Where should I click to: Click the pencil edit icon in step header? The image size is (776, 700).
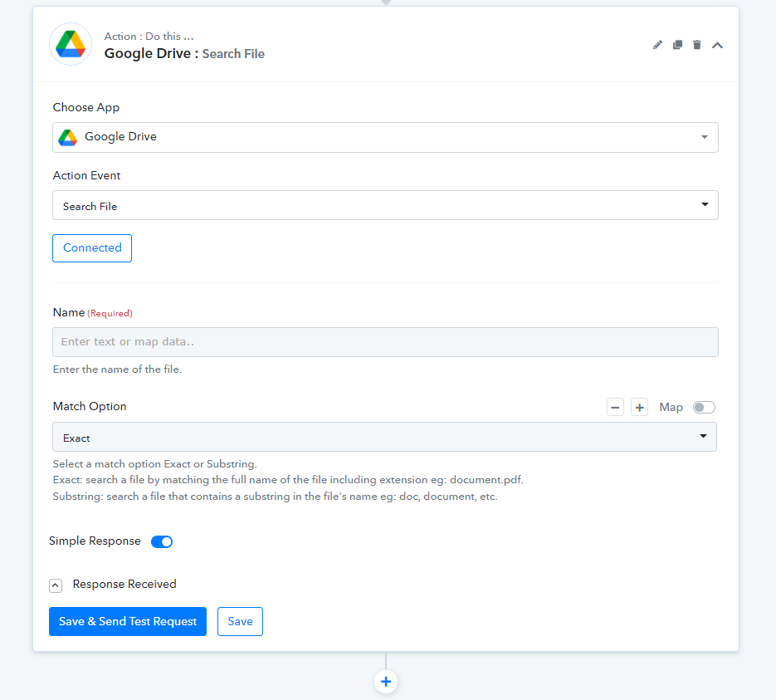coord(657,45)
